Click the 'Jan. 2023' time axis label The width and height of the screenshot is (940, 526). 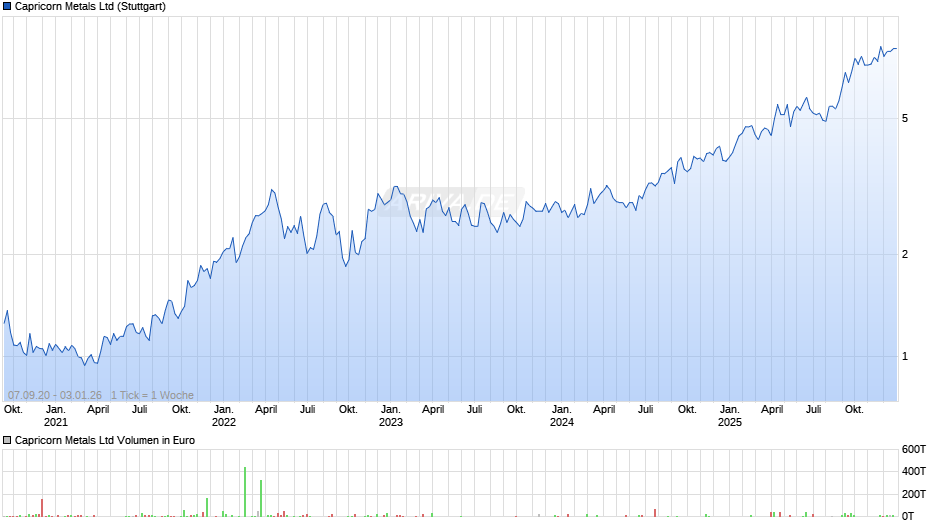coord(391,416)
